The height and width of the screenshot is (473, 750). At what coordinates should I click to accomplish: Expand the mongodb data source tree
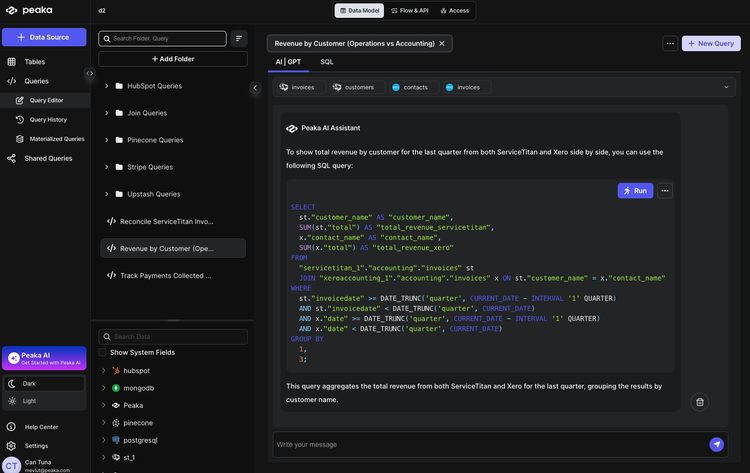(103, 388)
